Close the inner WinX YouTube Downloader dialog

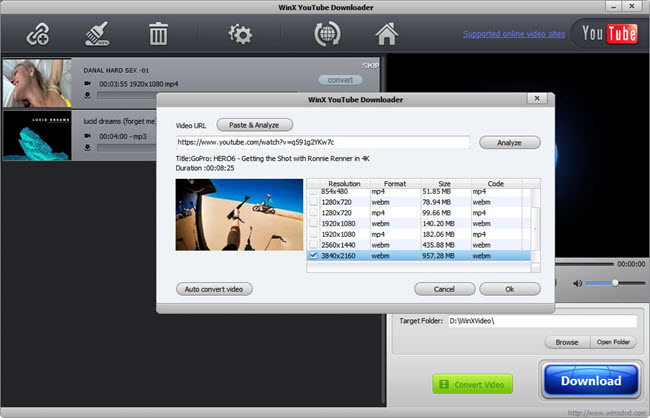point(537,98)
